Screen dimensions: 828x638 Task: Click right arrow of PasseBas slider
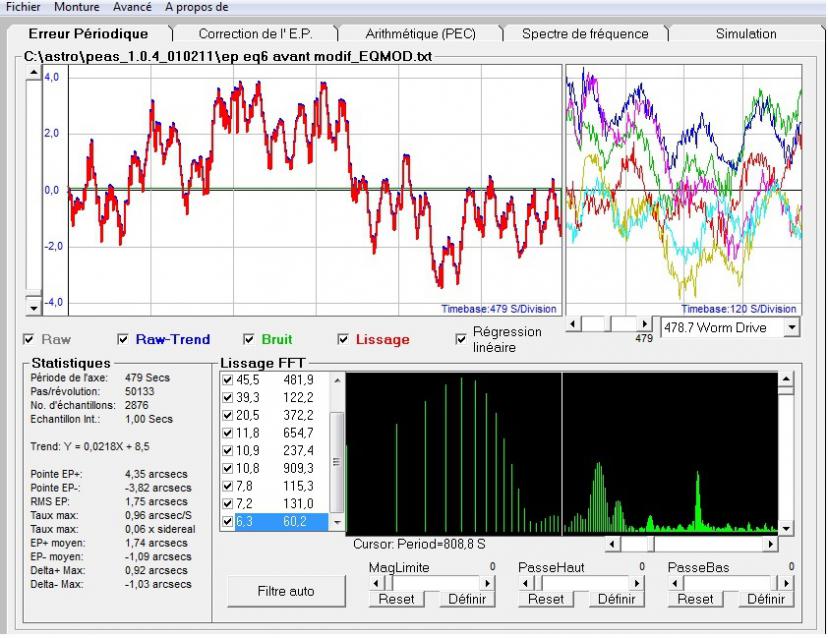[x=786, y=583]
